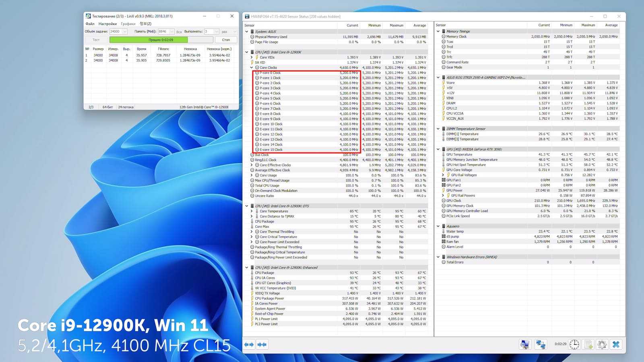The width and height of the screenshot is (644, 362).
Task: Collapse the Memory Timings section
Action: coord(438,31)
